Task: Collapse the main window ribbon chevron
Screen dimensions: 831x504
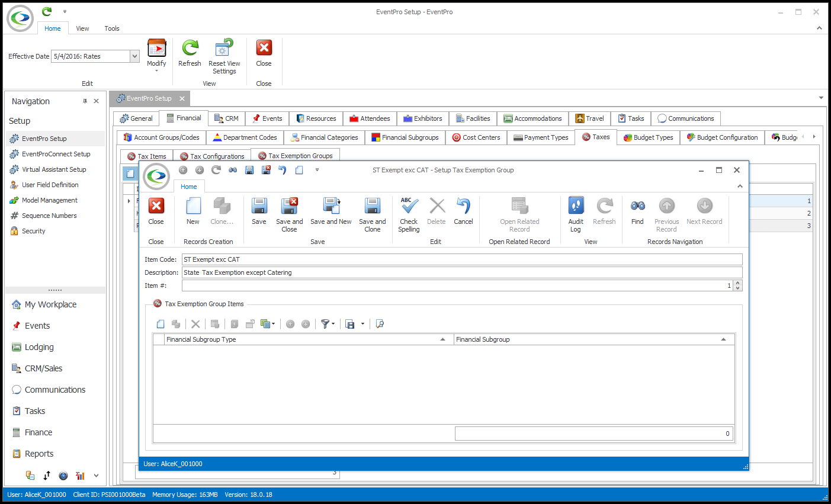Action: pos(819,28)
